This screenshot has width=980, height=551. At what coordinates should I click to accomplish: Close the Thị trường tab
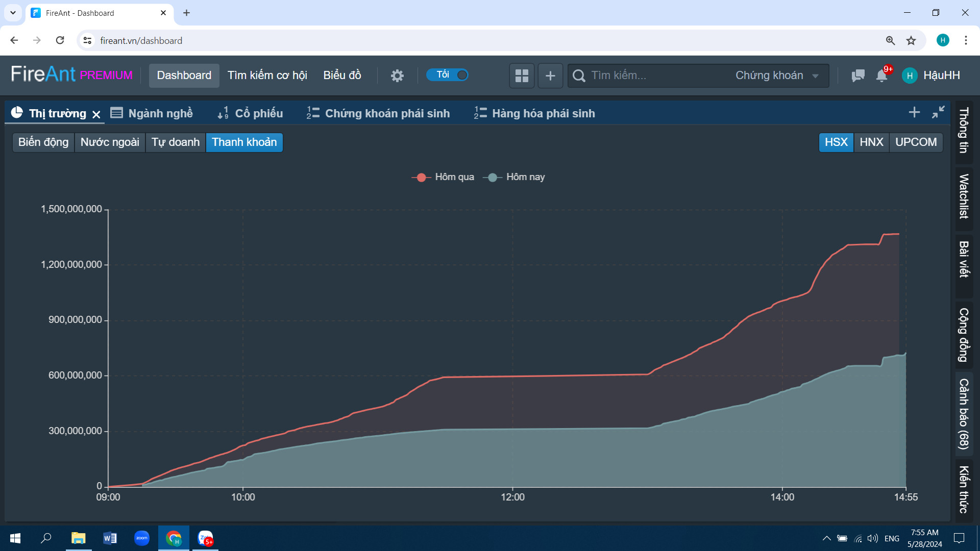click(x=96, y=114)
